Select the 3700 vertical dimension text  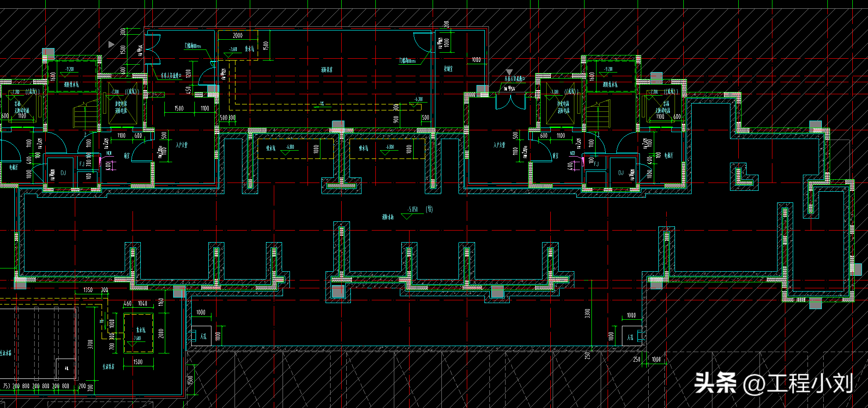tap(90, 344)
